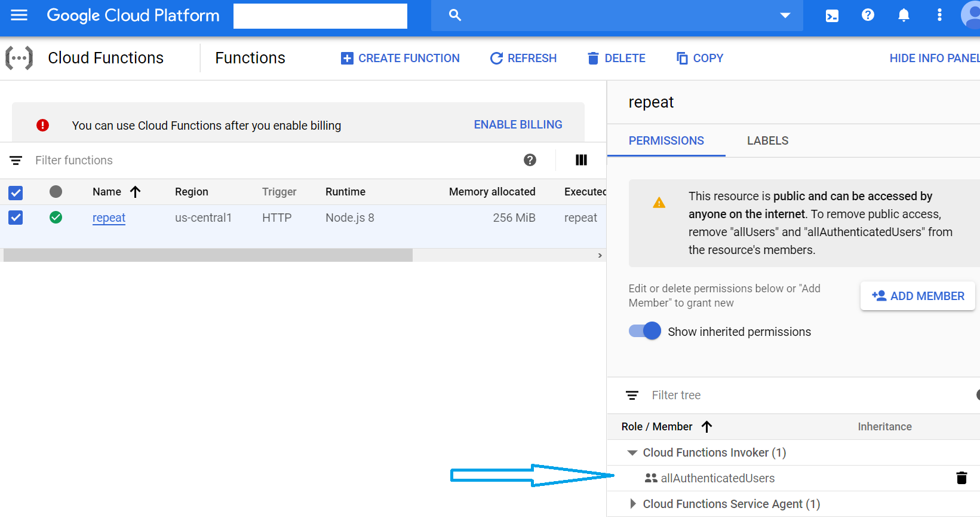Switch to the LABELS tab

coord(767,140)
